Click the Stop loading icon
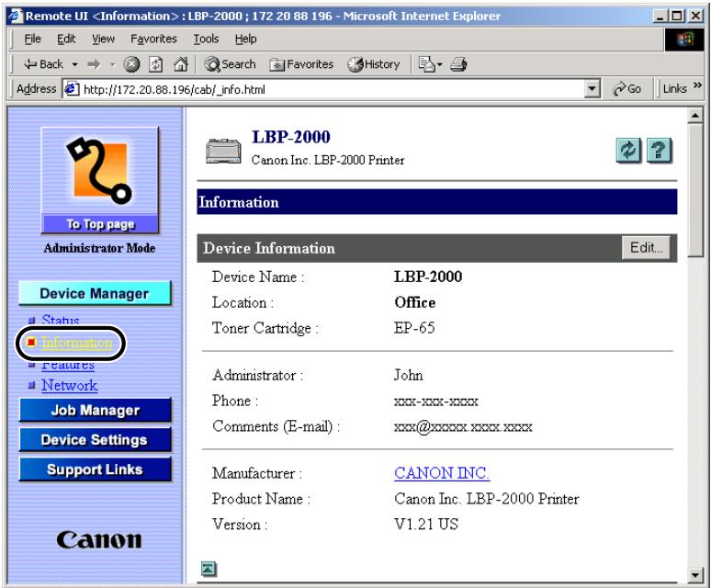The height and width of the screenshot is (588, 711). coord(131,64)
